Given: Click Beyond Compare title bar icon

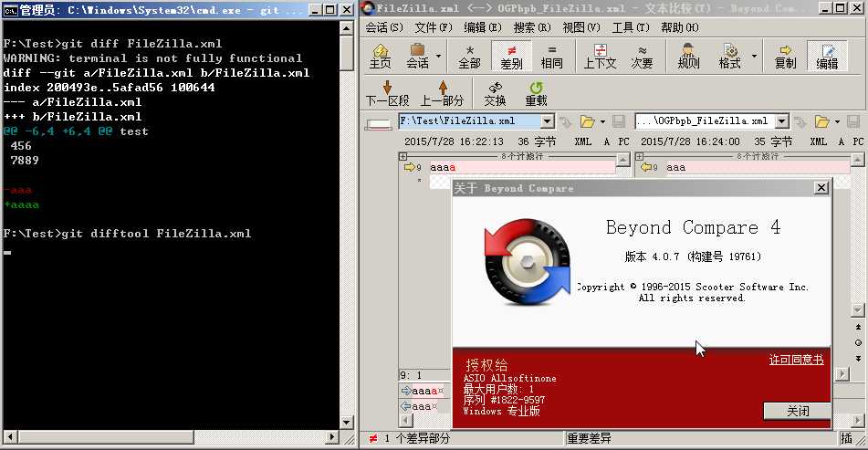Looking at the screenshot, I should 368,8.
